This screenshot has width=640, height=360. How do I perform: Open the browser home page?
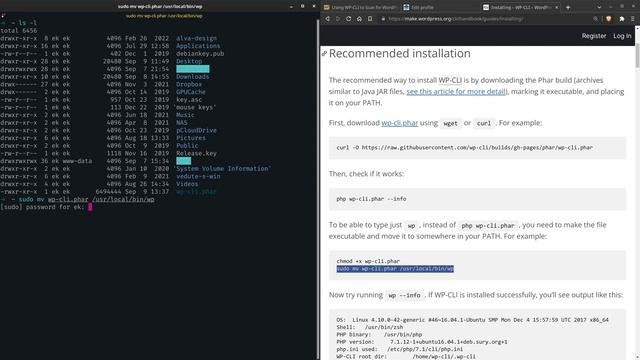[x=359, y=19]
